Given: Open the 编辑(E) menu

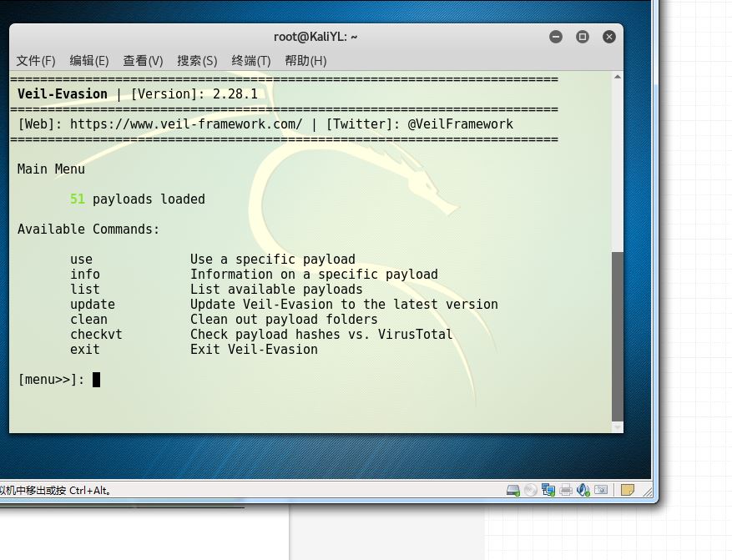Looking at the screenshot, I should (x=89, y=61).
